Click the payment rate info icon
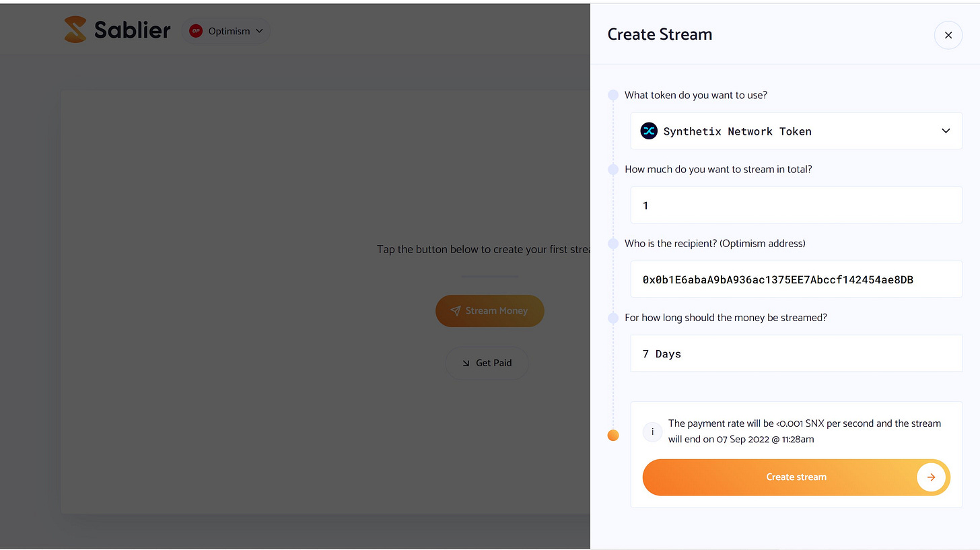The height and width of the screenshot is (550, 980). tap(652, 432)
